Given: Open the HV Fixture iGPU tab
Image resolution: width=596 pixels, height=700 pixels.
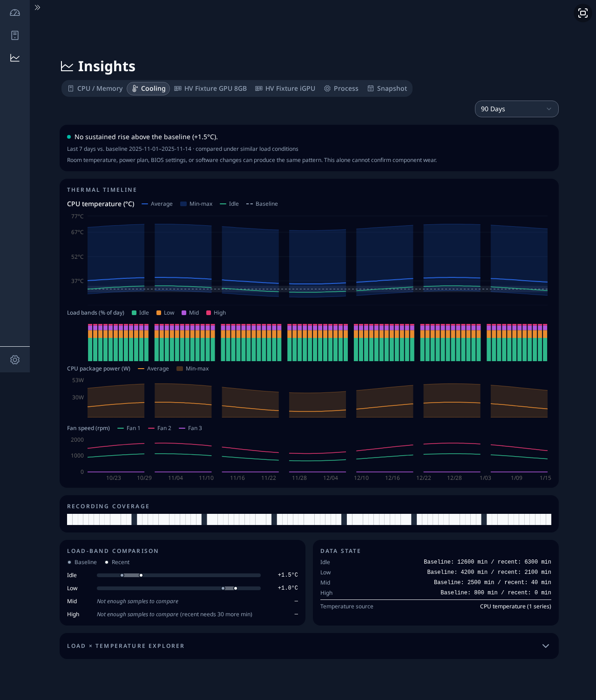Looking at the screenshot, I should pyautogui.click(x=285, y=88).
